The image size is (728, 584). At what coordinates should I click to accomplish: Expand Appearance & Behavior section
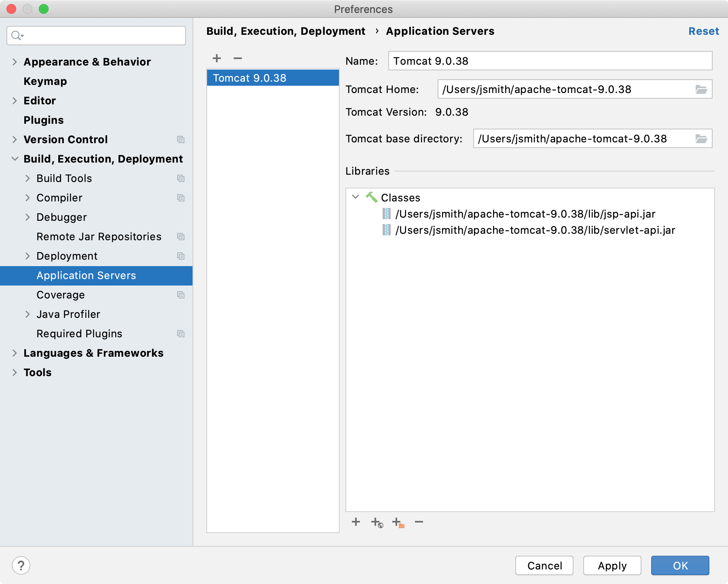[x=15, y=62]
